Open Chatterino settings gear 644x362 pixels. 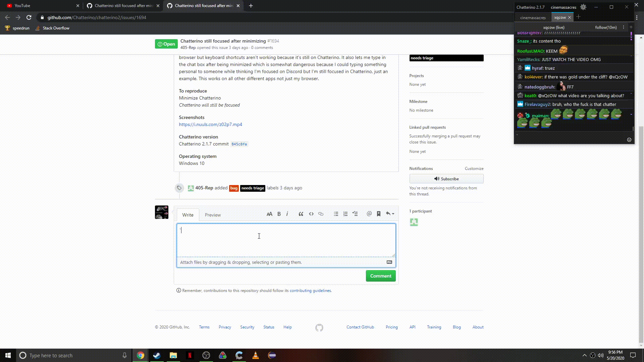[x=583, y=7]
